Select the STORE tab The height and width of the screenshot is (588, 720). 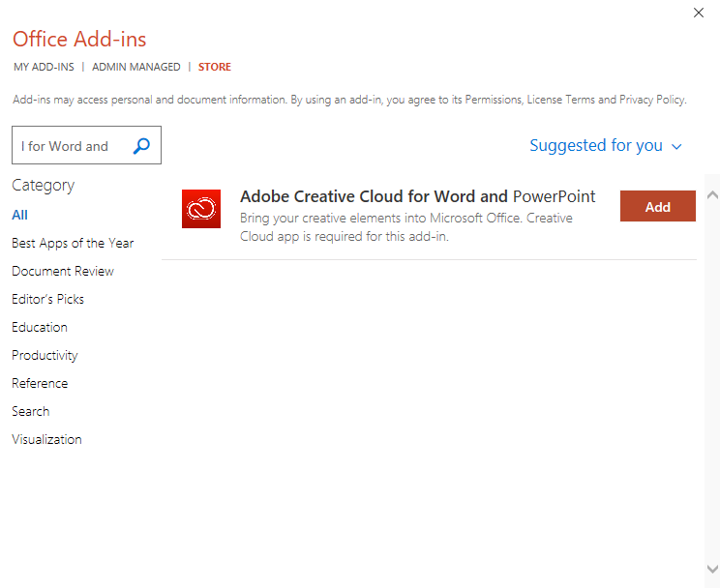tap(215, 67)
